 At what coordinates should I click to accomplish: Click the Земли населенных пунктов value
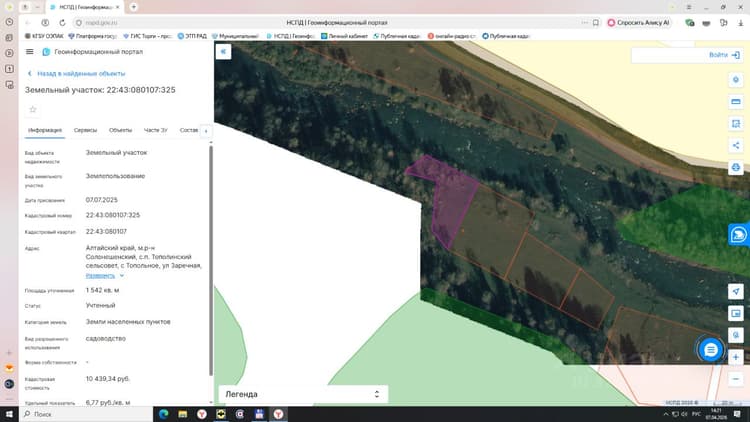click(x=128, y=322)
